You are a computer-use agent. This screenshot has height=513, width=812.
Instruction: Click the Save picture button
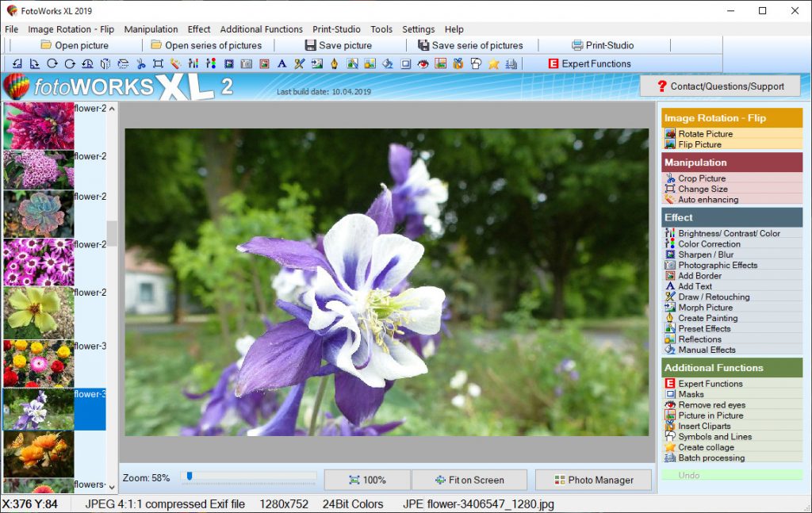[x=339, y=45]
